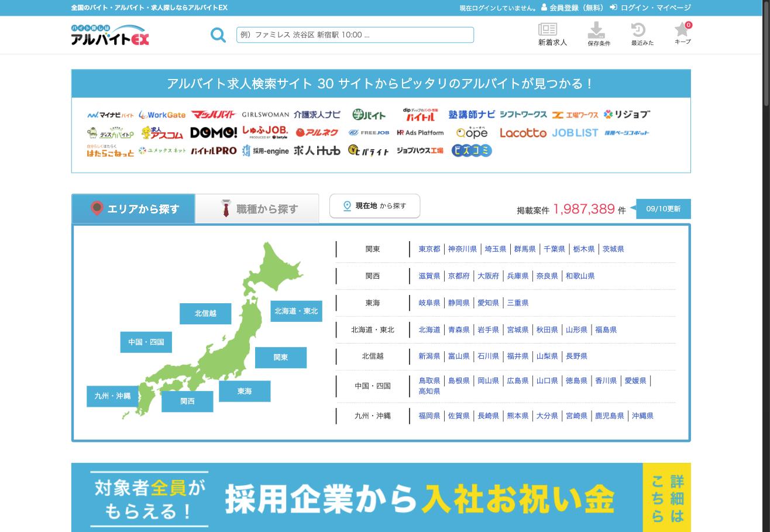Open 愛知県 prefecture link
The width and height of the screenshot is (770, 532).
tap(488, 303)
